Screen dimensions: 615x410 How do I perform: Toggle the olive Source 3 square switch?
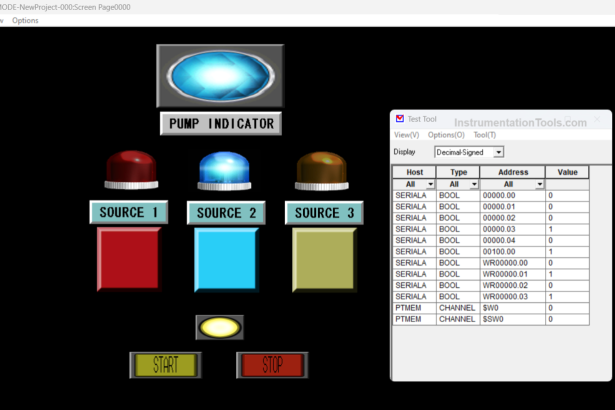pyautogui.click(x=324, y=260)
